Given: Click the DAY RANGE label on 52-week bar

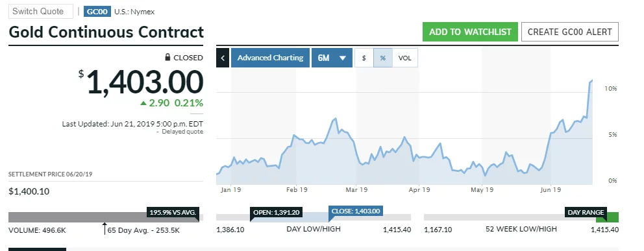Looking at the screenshot, I should pyautogui.click(x=586, y=213).
